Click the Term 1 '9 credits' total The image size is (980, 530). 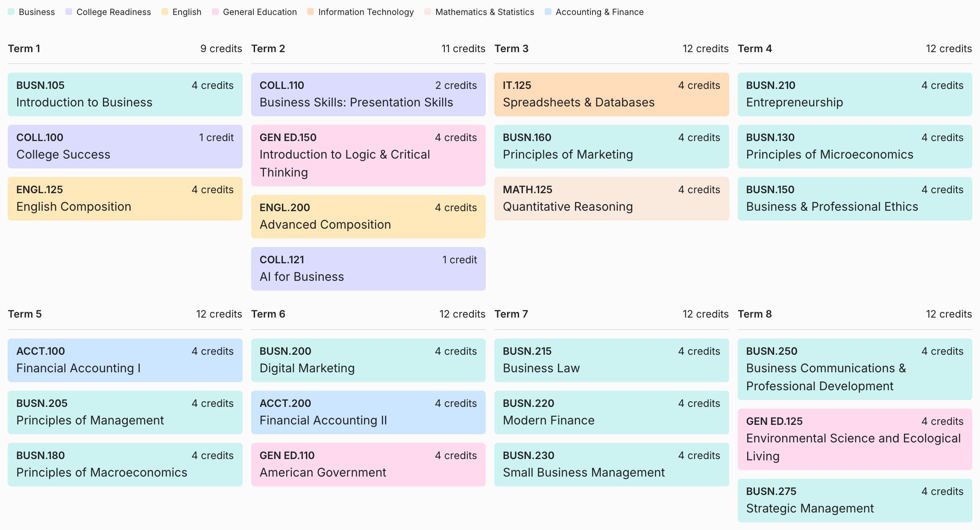(221, 49)
